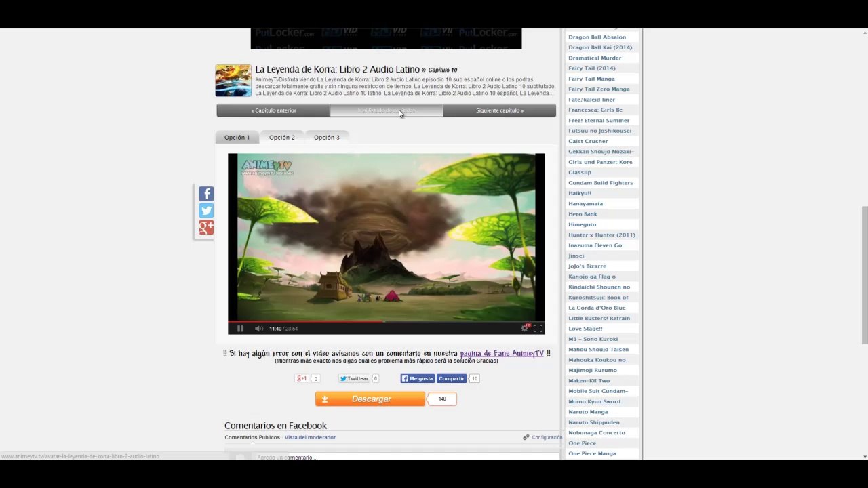Open Dragon Ball Kai (2014) link
This screenshot has width=868, height=488.
tap(600, 47)
